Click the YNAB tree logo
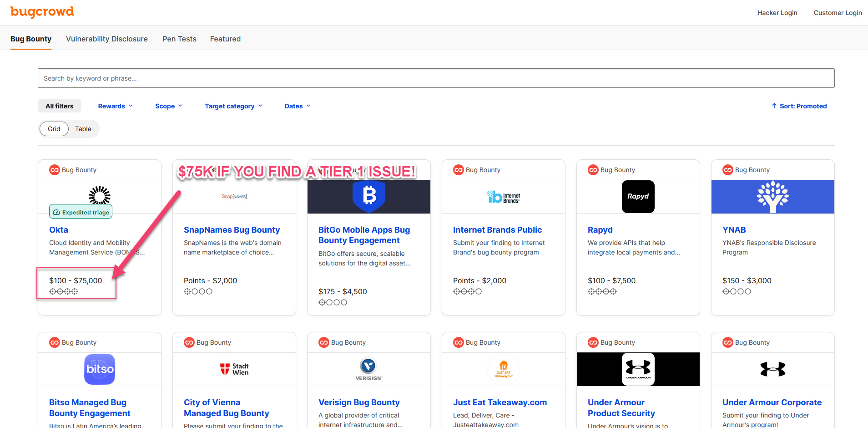 click(x=773, y=197)
